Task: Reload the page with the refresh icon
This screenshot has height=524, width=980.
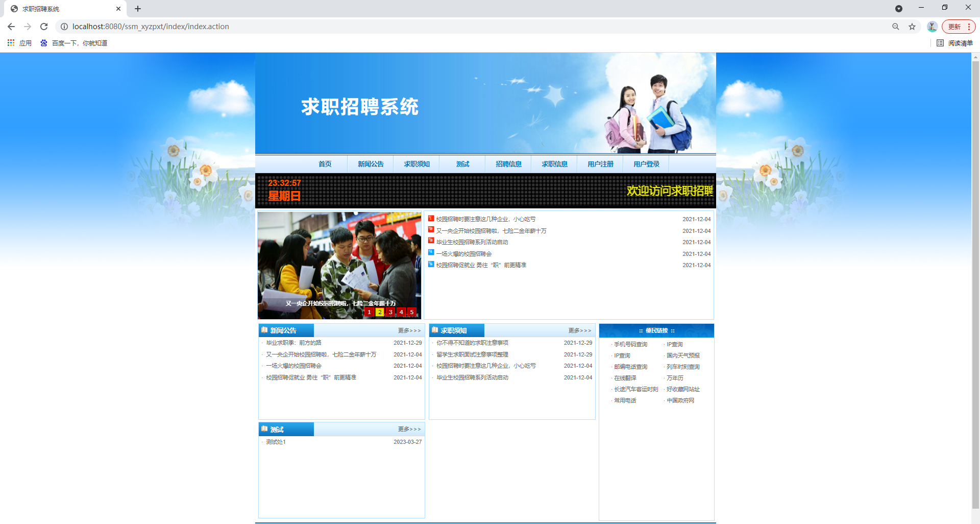Action: [44, 26]
